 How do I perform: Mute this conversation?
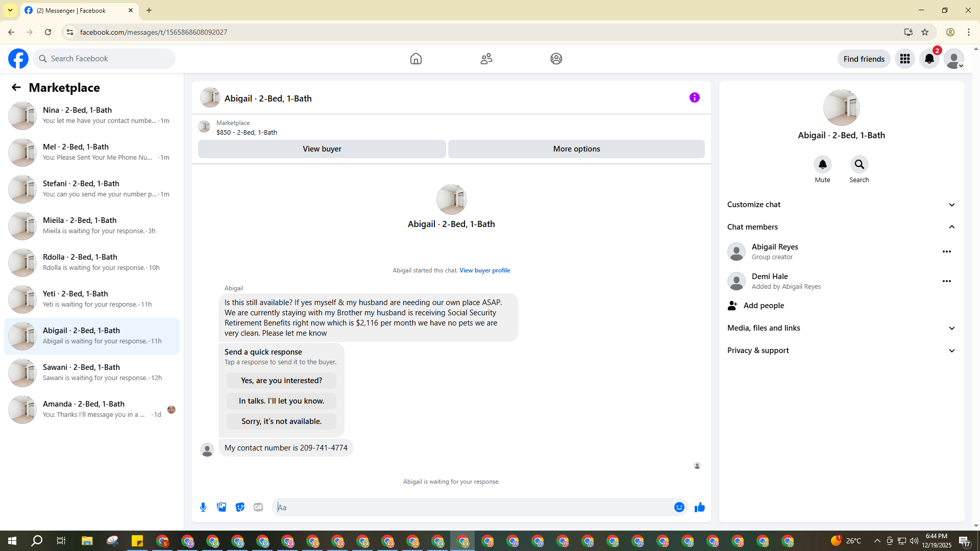click(822, 165)
